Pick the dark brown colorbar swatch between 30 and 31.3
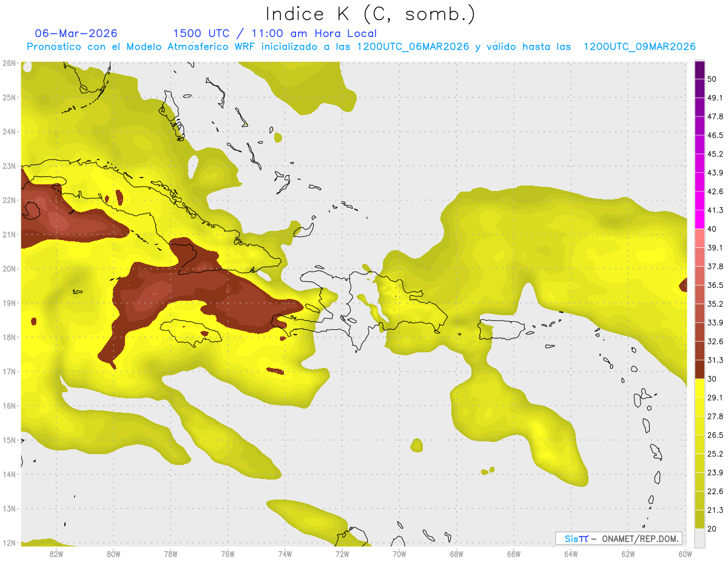This screenshot has height=562, width=728. [699, 369]
